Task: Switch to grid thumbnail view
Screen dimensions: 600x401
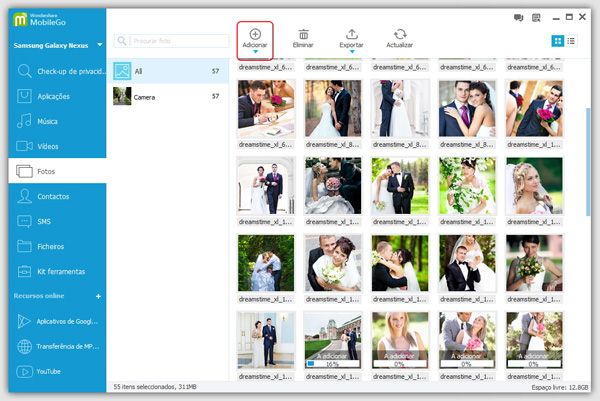Action: tap(558, 40)
